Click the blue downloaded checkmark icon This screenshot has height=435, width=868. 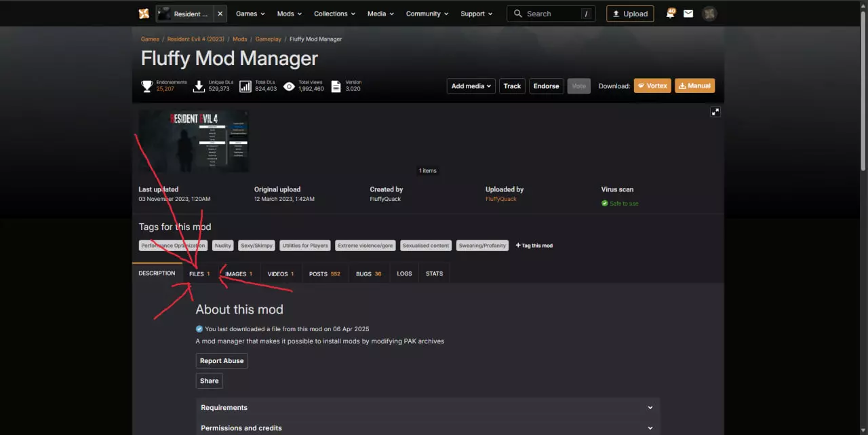[x=199, y=329]
